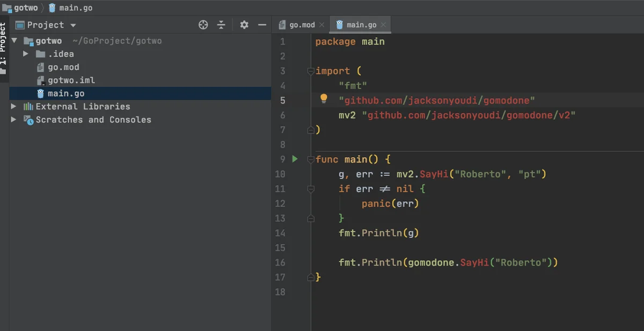This screenshot has height=331, width=644.
Task: Collapse the import block fold marker
Action: pos(310,71)
